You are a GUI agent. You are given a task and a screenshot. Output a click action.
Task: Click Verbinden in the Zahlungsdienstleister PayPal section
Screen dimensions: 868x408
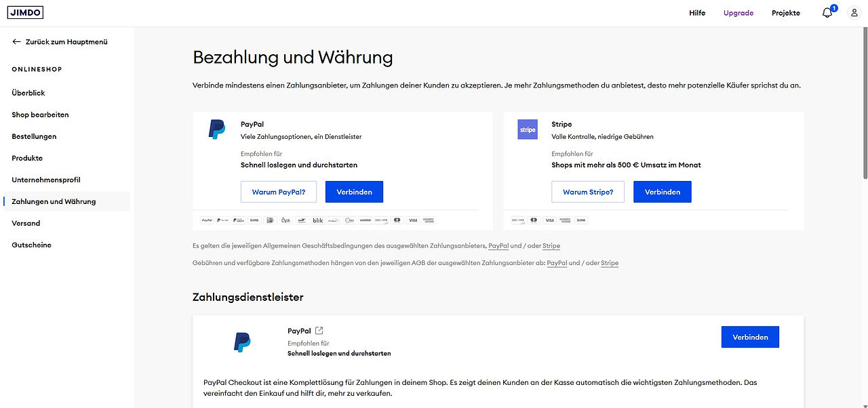pyautogui.click(x=750, y=337)
